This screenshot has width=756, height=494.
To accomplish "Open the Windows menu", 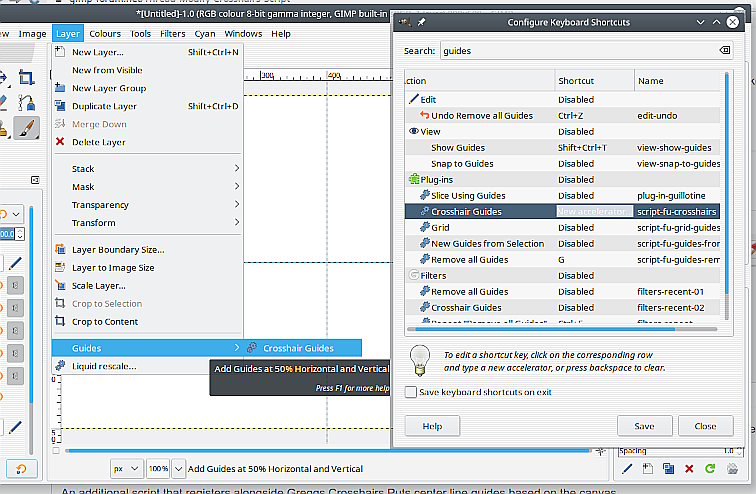I will coord(243,34).
